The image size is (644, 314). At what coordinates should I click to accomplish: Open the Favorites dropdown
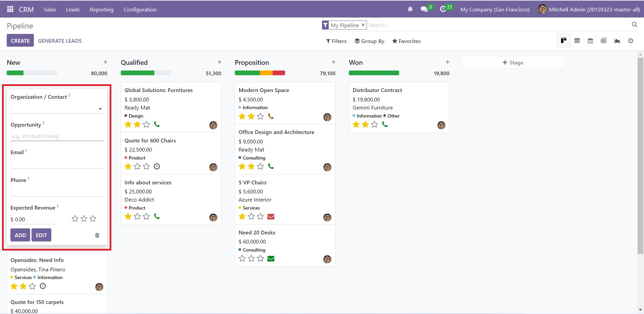point(406,41)
